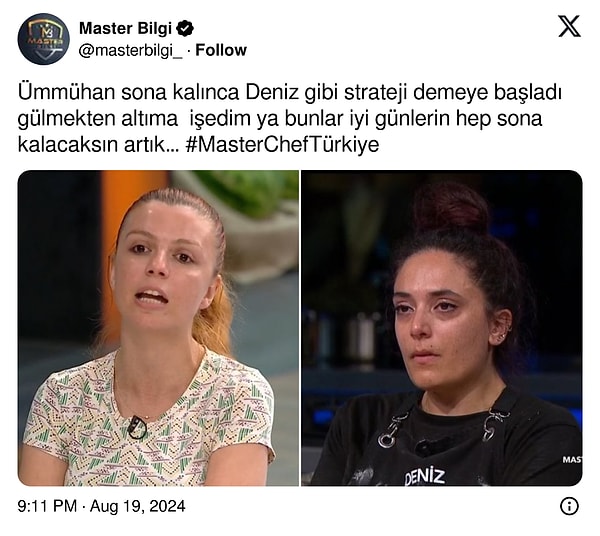Viewport: 600px width, 536px height.
Task: Click the MAS watermark in right photo
Action: coord(572,460)
